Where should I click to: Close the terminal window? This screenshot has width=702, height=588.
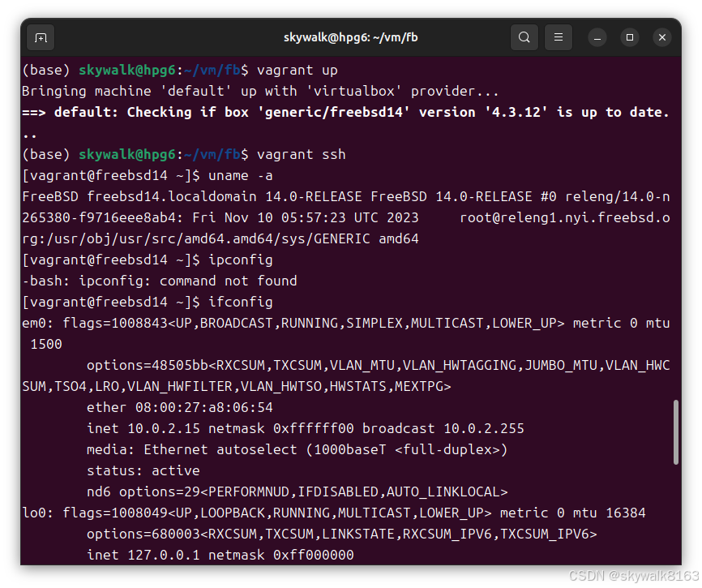coord(662,37)
